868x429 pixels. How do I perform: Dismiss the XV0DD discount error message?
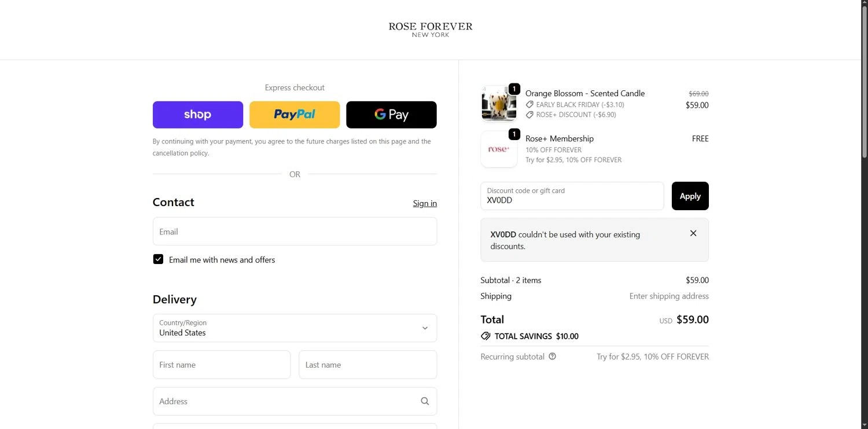coord(693,233)
